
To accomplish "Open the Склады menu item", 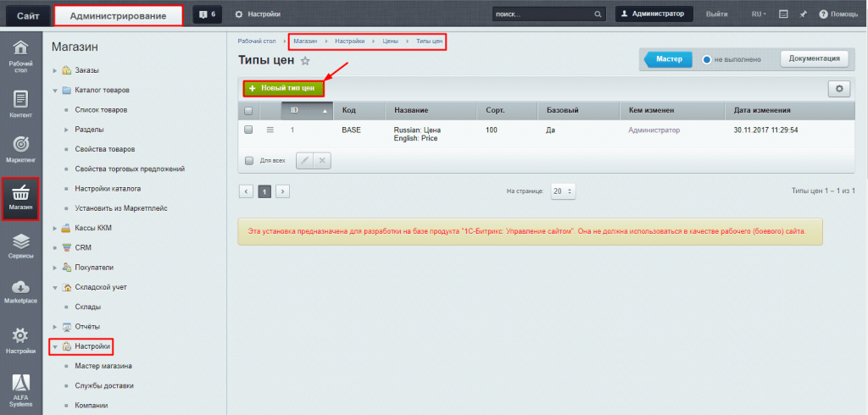I will 88,307.
